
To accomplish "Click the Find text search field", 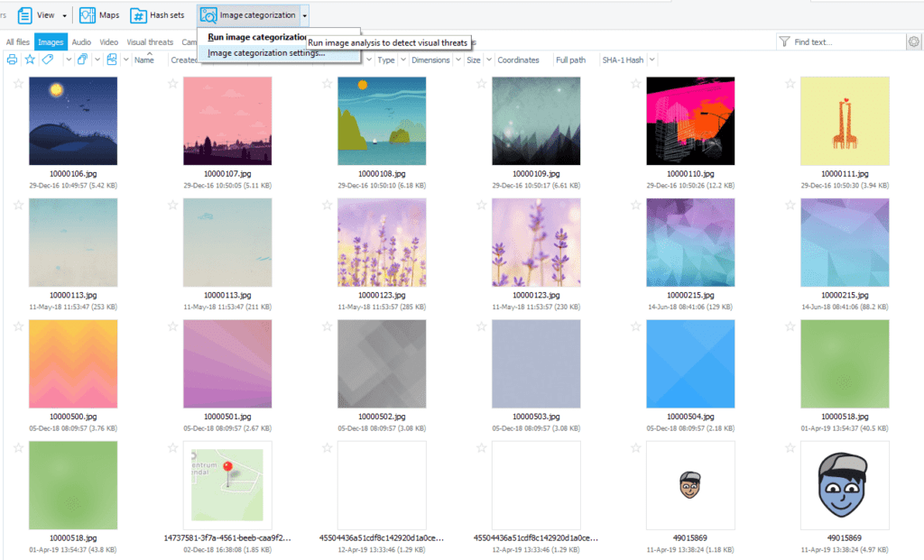I will 846,41.
